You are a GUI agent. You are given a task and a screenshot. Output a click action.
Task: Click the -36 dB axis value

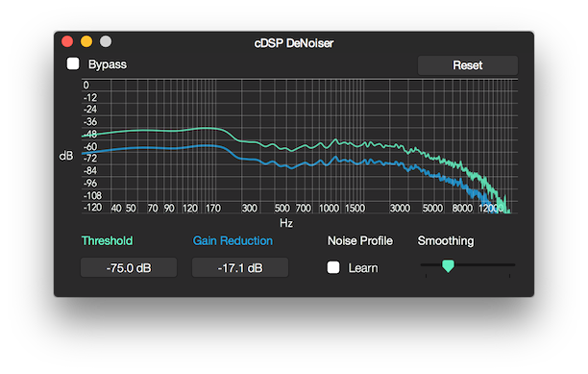[90, 122]
